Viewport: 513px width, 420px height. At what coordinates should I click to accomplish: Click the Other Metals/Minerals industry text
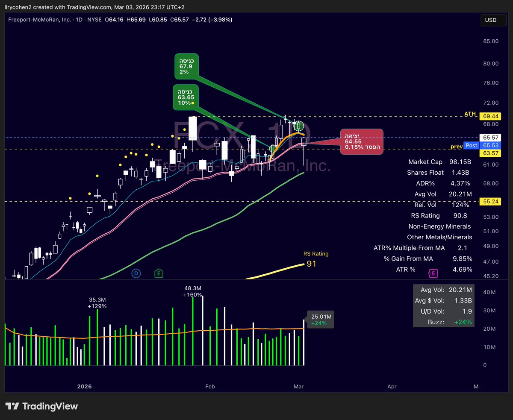tap(439, 237)
